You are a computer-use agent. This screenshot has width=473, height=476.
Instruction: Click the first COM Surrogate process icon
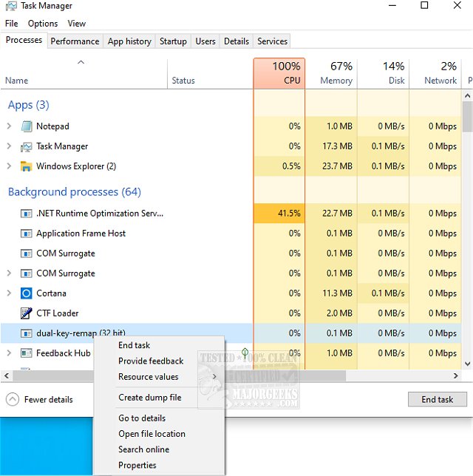tap(27, 254)
